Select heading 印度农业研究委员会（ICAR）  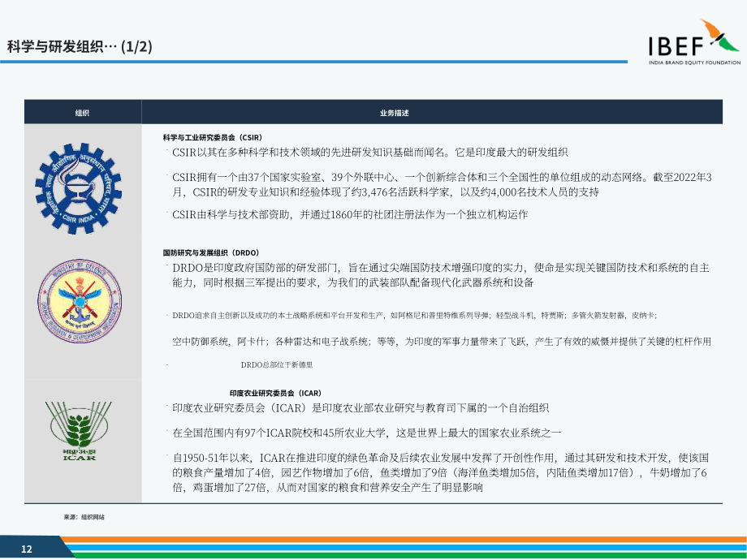coord(275,394)
